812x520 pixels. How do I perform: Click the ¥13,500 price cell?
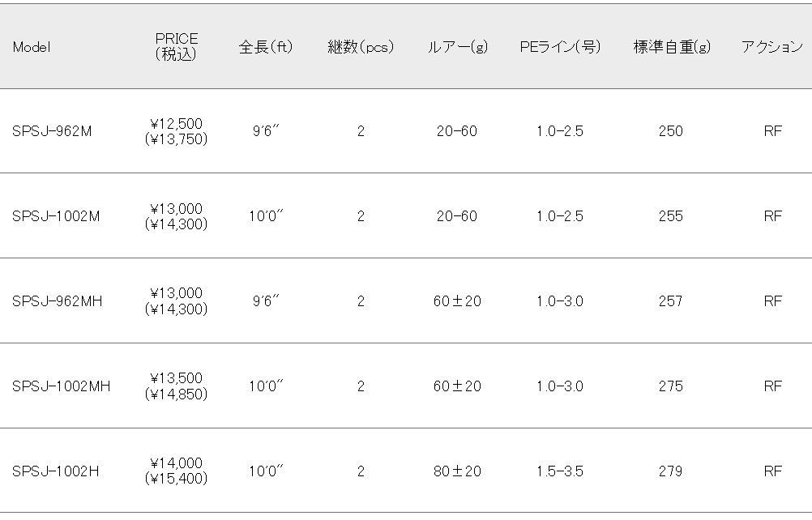pyautogui.click(x=176, y=378)
